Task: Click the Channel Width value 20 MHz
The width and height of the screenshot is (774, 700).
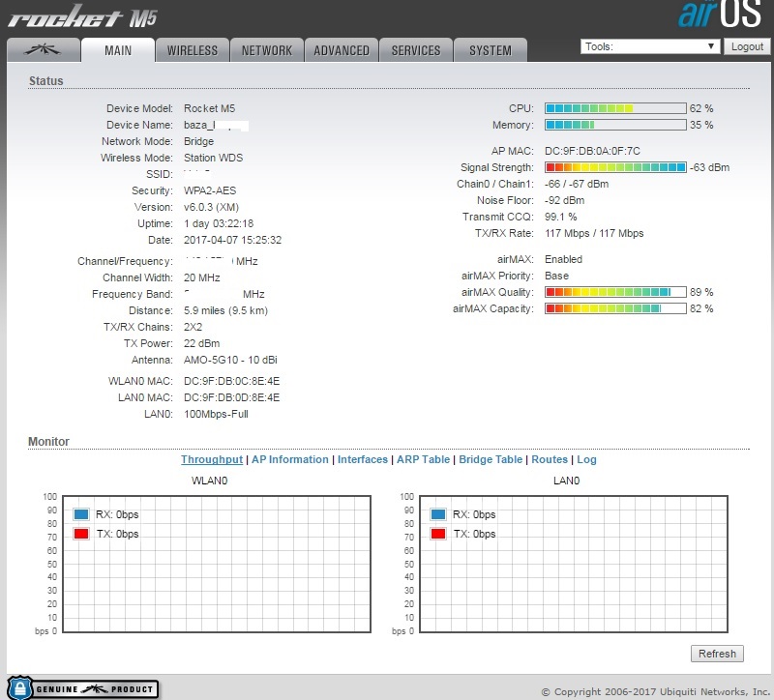Action: click(x=202, y=277)
